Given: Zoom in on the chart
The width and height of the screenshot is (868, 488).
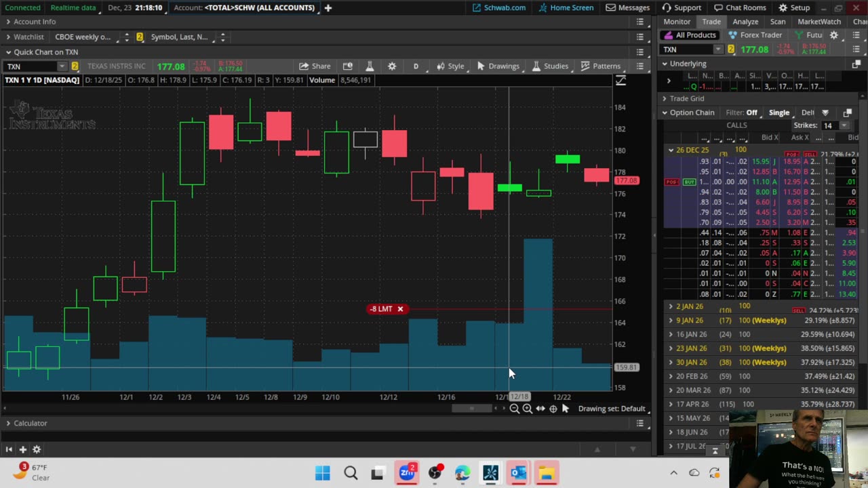Looking at the screenshot, I should pyautogui.click(x=528, y=409).
